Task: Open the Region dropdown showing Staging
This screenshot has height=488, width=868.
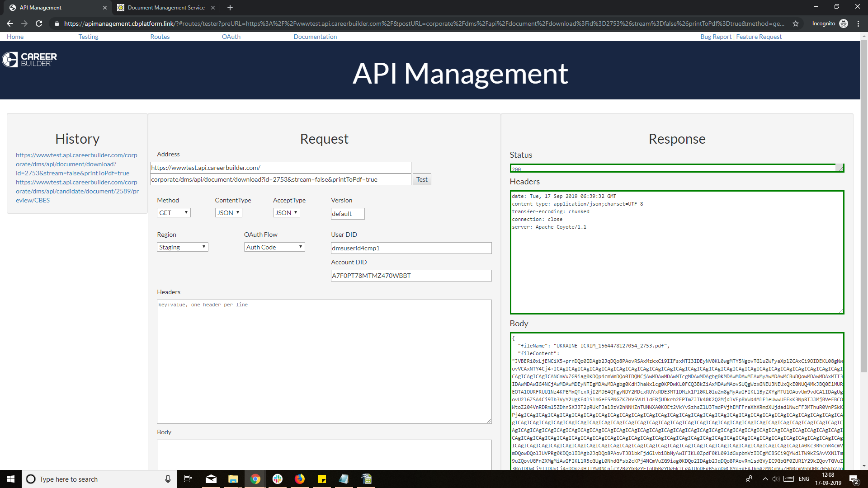Action: (x=183, y=247)
